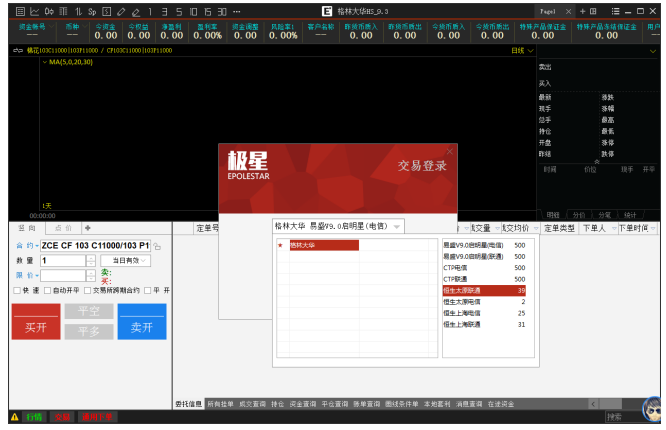Click the 搜索 search box at bottom
Viewport: 666px width, 430px height.
[624, 417]
